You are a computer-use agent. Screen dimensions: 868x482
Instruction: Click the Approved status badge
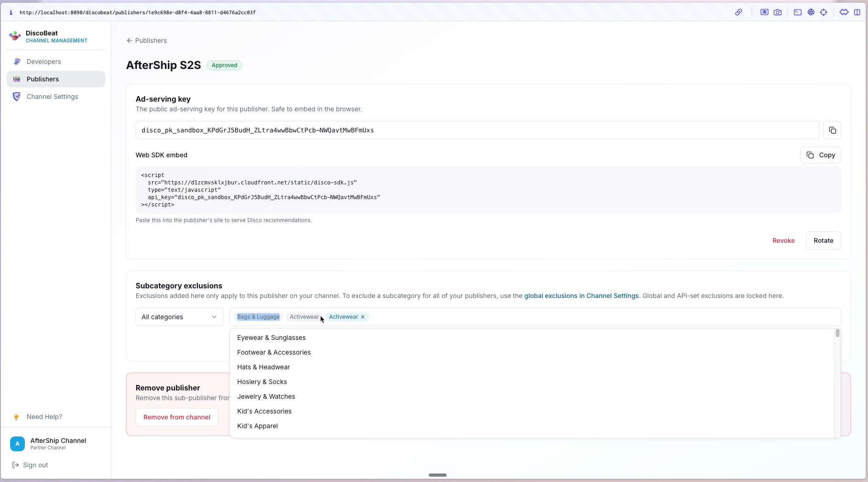tap(224, 65)
